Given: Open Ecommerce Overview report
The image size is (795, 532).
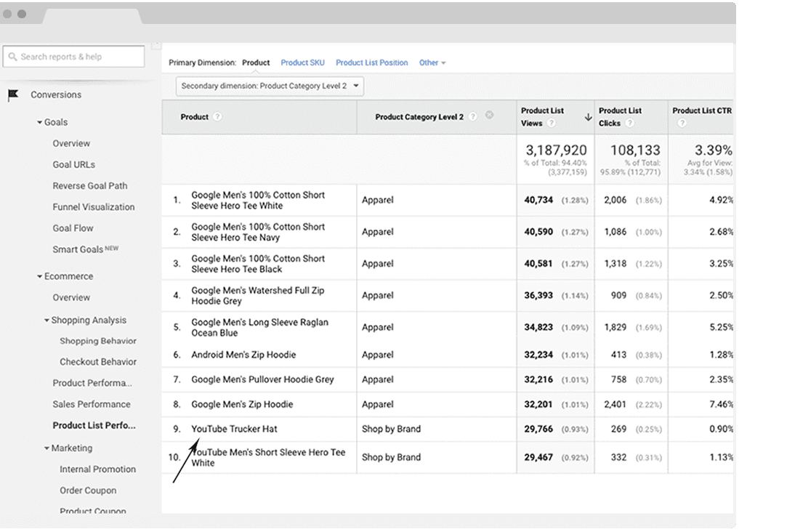Looking at the screenshot, I should 71,297.
